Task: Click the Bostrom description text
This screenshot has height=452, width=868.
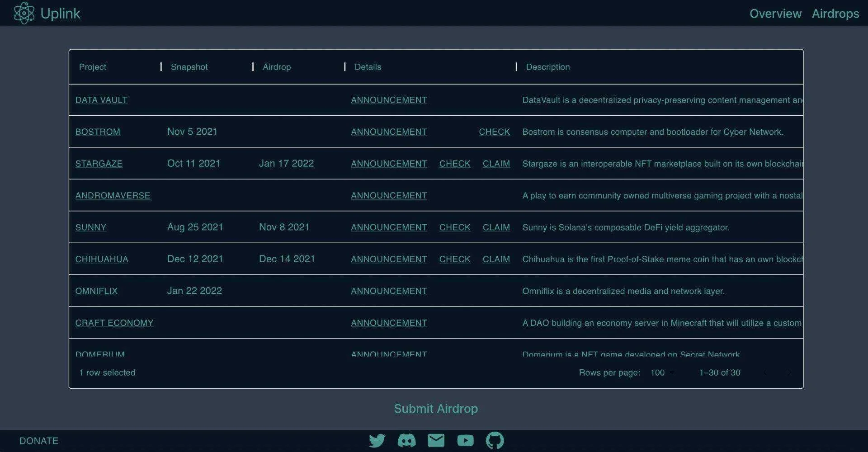Action: click(x=653, y=132)
